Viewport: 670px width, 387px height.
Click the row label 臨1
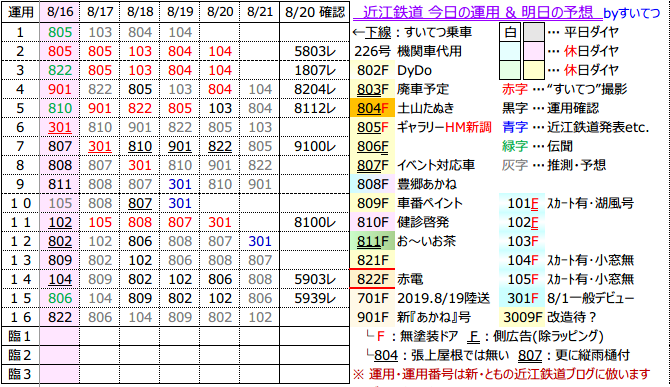coord(20,336)
